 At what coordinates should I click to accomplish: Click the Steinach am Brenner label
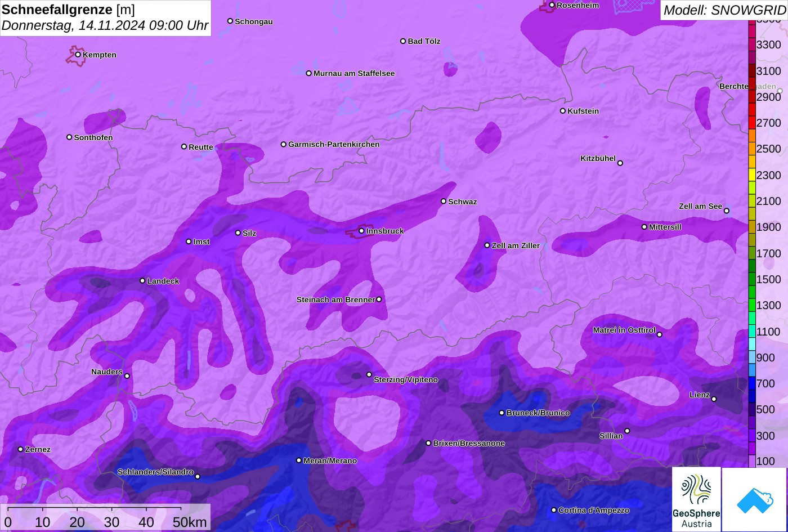coord(335,299)
